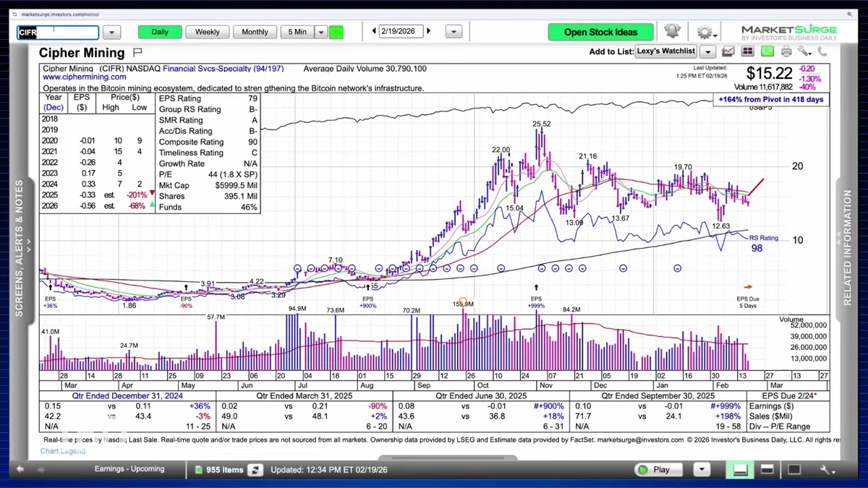Viewport: 868px width, 488px height.
Task: Toggle the split panel layout button
Action: coord(767,469)
